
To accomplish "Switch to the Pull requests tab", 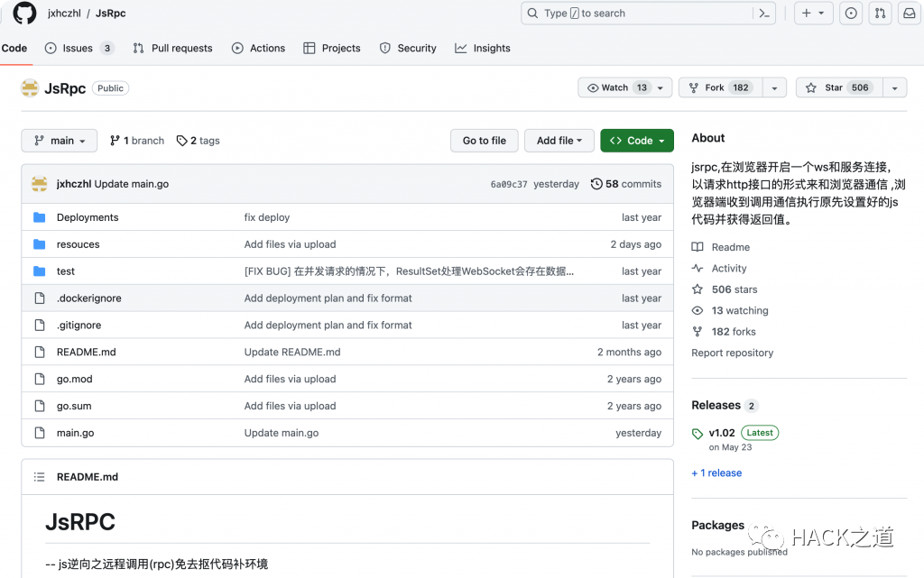I will 172,49.
